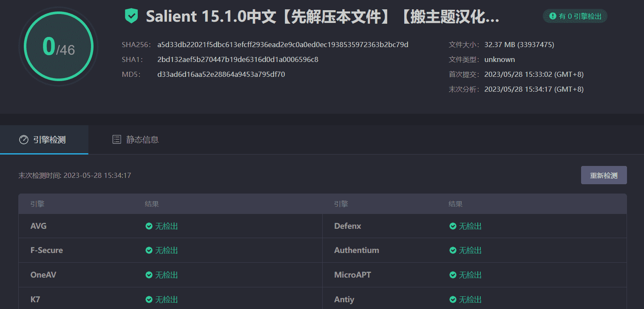Click the MicroAPT engine name
644x309 pixels.
(353, 275)
